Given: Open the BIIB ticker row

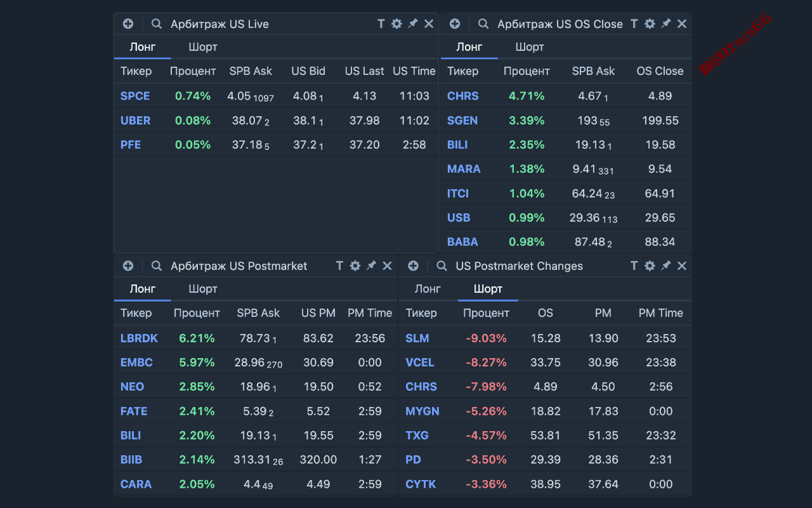Looking at the screenshot, I should 256,460.
